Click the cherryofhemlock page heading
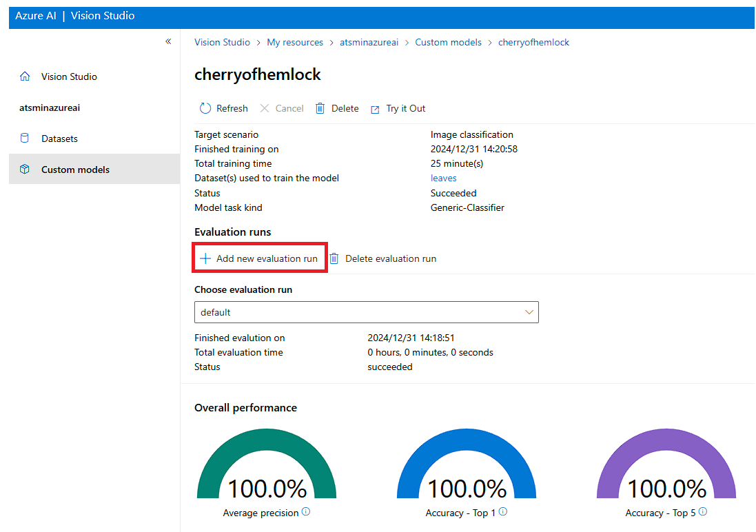756x532 pixels. pos(258,74)
